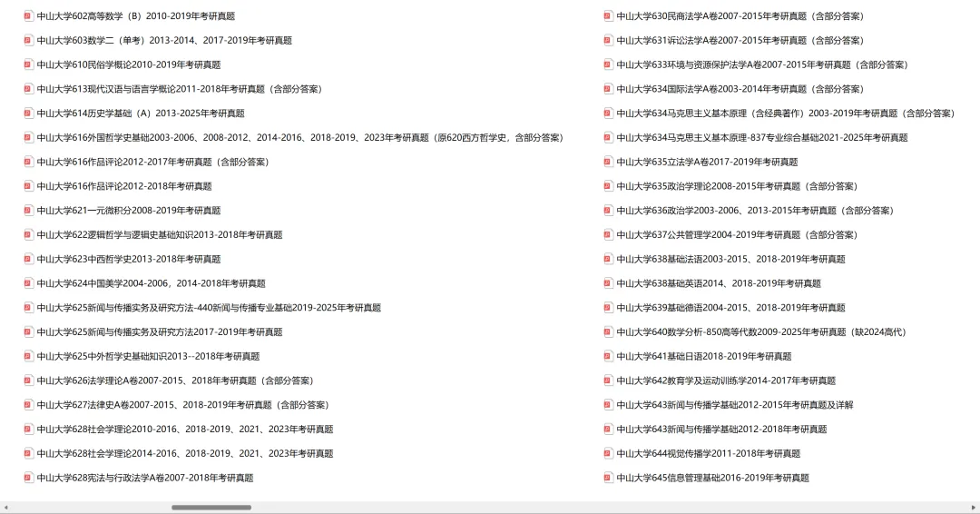Click PDF icon of 中山大学610民俗学概论 file
Screen dimensions: 980x514
(28, 64)
